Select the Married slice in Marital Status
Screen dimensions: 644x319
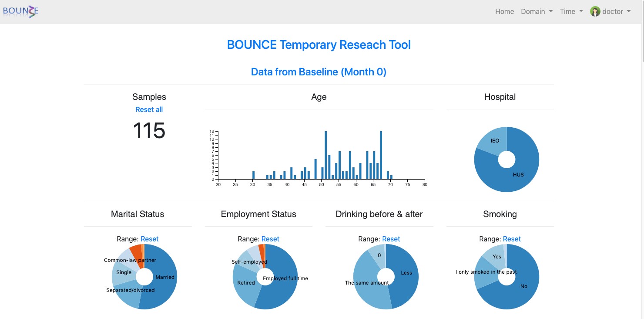click(x=163, y=277)
